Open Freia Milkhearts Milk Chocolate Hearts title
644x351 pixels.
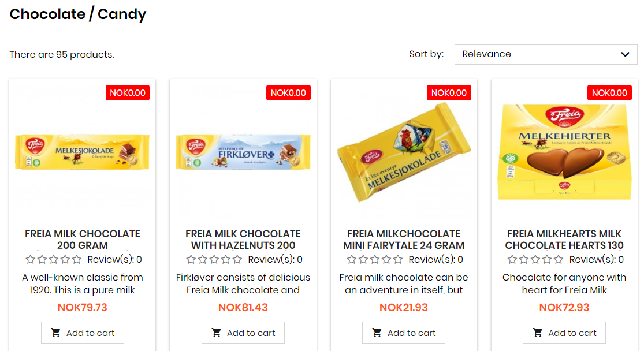[564, 240]
